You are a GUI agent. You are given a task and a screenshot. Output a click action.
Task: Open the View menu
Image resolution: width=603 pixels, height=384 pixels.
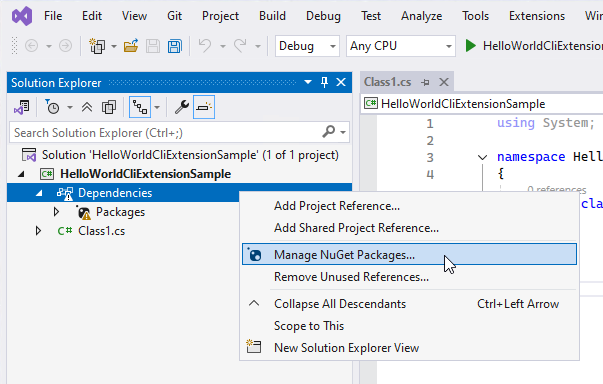pos(134,16)
